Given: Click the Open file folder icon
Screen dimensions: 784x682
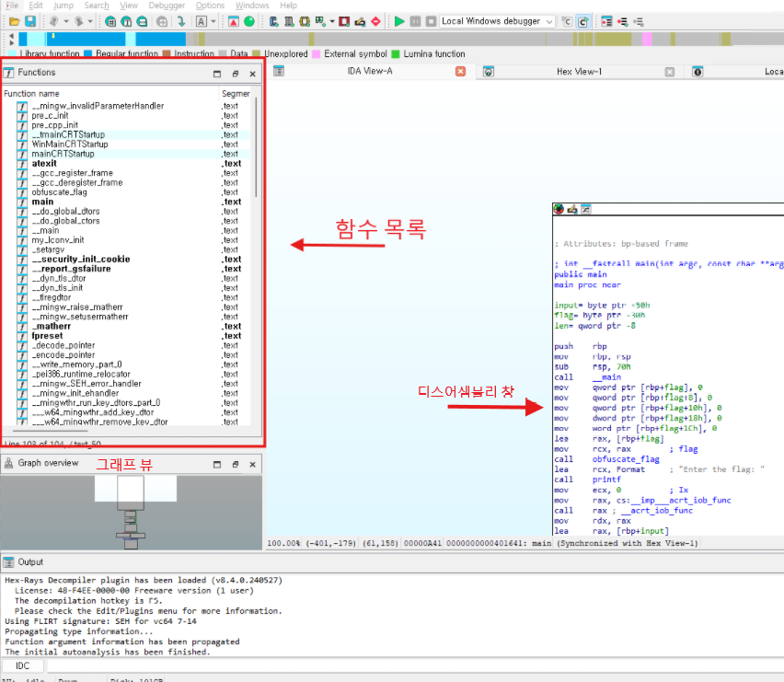Looking at the screenshot, I should pyautogui.click(x=14, y=21).
